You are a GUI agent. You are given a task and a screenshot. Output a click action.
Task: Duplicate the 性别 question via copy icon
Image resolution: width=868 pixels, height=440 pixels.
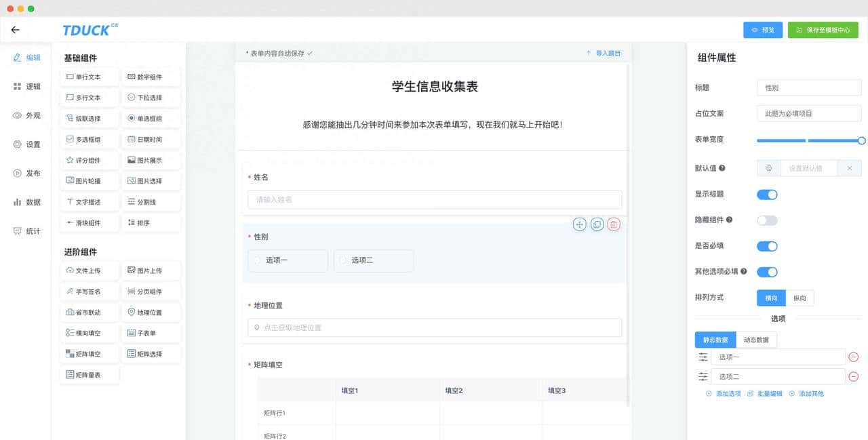click(596, 224)
